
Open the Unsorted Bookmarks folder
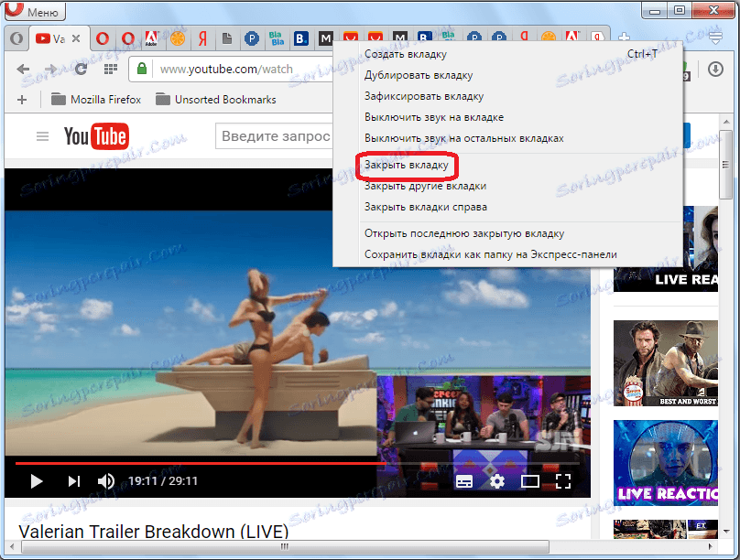pyautogui.click(x=215, y=100)
